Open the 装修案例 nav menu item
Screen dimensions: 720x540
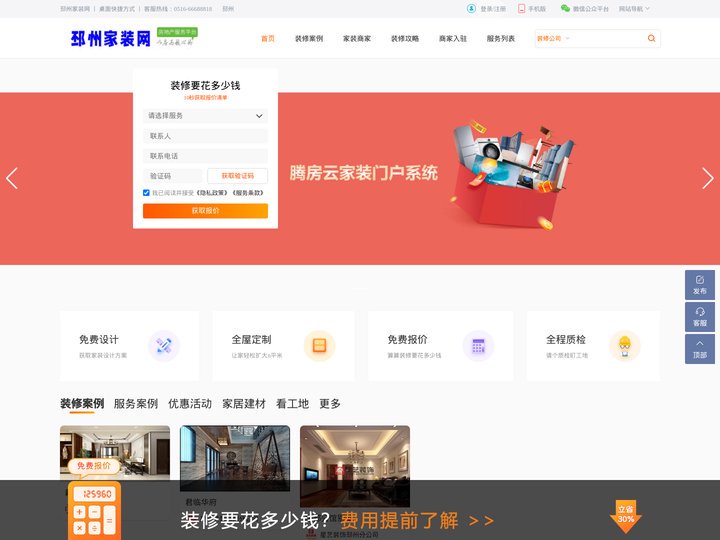coord(309,39)
